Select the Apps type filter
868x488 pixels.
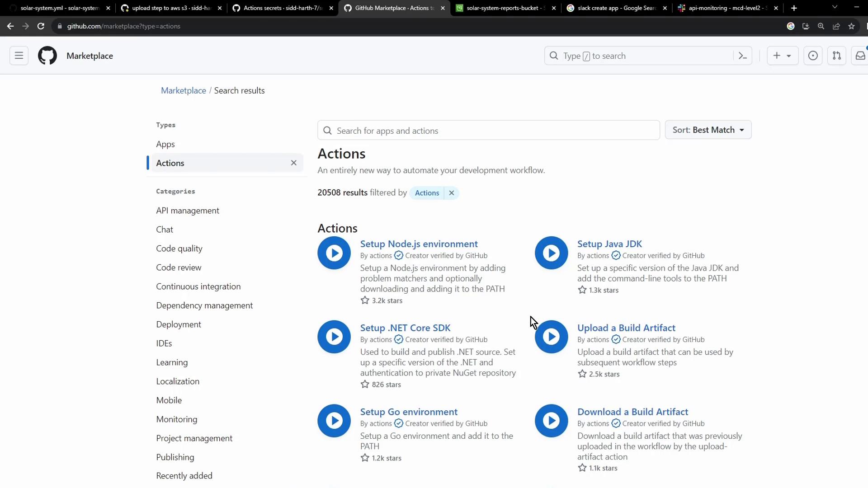click(165, 144)
